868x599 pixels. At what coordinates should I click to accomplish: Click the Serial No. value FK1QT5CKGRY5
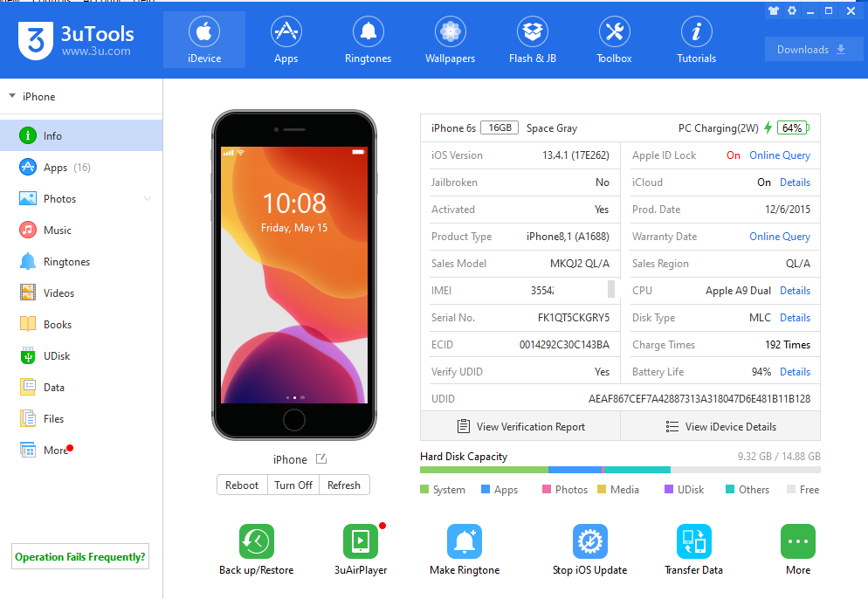tap(574, 318)
